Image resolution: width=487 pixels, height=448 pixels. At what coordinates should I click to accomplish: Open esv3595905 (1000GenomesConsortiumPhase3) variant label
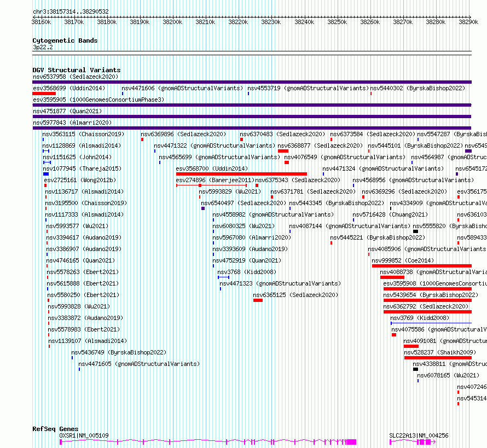coord(98,100)
